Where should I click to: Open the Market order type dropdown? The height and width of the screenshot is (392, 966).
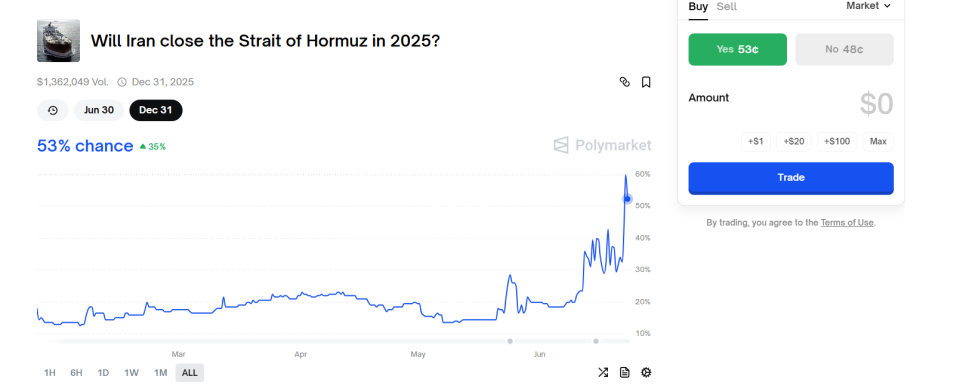tap(869, 6)
